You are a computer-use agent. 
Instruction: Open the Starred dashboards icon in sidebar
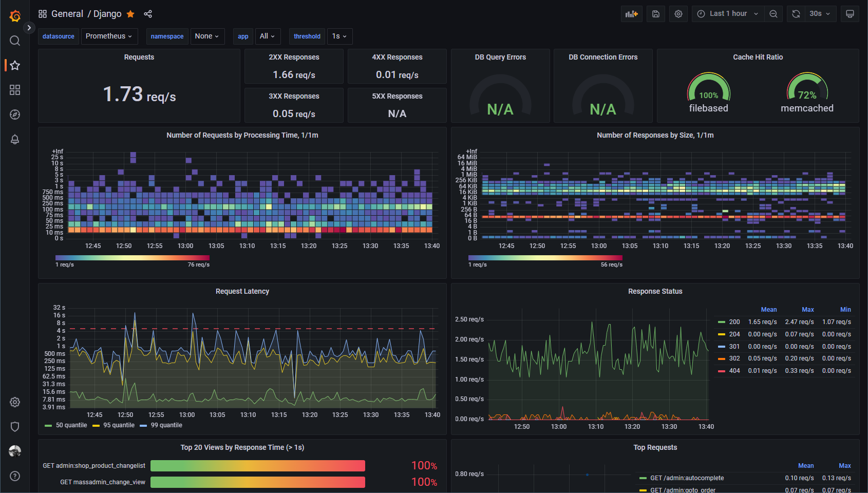15,65
